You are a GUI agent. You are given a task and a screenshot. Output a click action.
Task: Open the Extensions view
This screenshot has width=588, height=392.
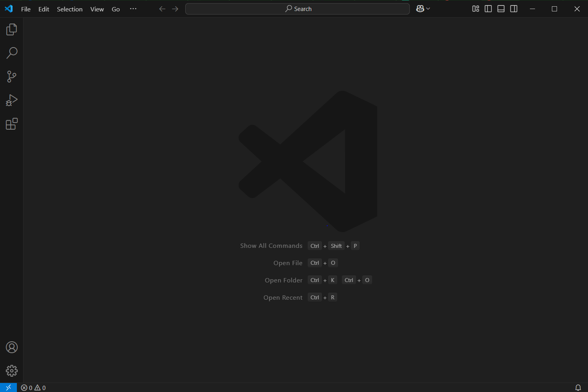click(12, 124)
